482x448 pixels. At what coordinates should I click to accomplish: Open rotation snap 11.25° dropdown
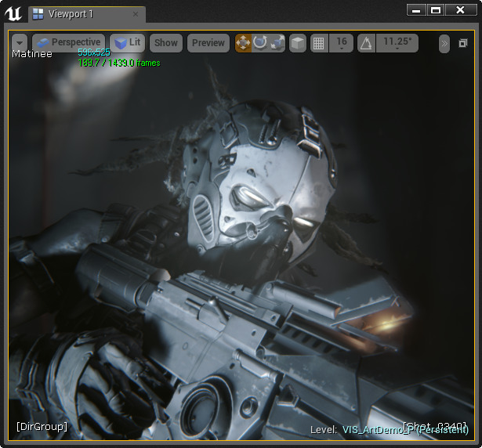click(x=397, y=43)
